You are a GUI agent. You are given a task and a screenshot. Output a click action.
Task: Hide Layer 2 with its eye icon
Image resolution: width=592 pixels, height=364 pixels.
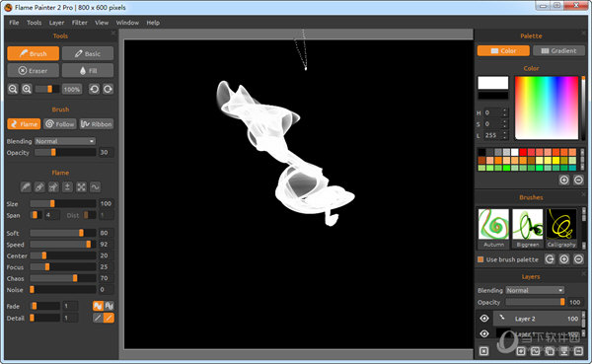[484, 319]
